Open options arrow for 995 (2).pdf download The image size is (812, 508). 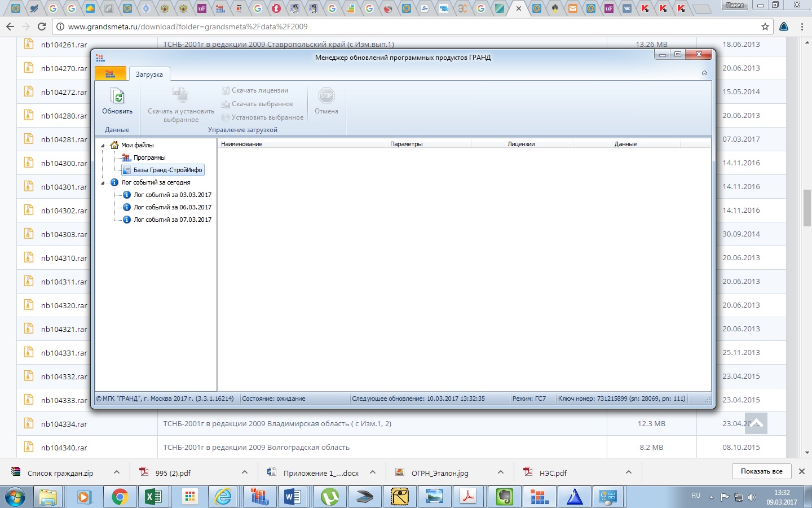[245, 472]
